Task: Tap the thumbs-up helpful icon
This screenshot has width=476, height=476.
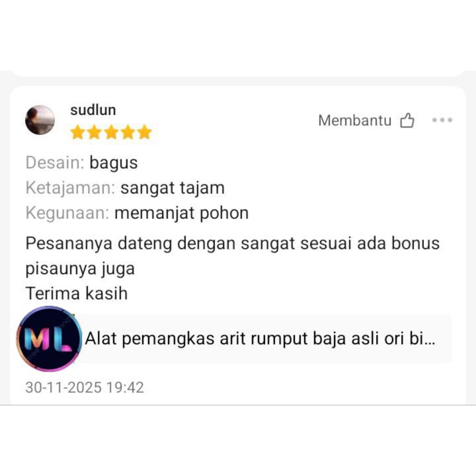Action: pyautogui.click(x=407, y=120)
